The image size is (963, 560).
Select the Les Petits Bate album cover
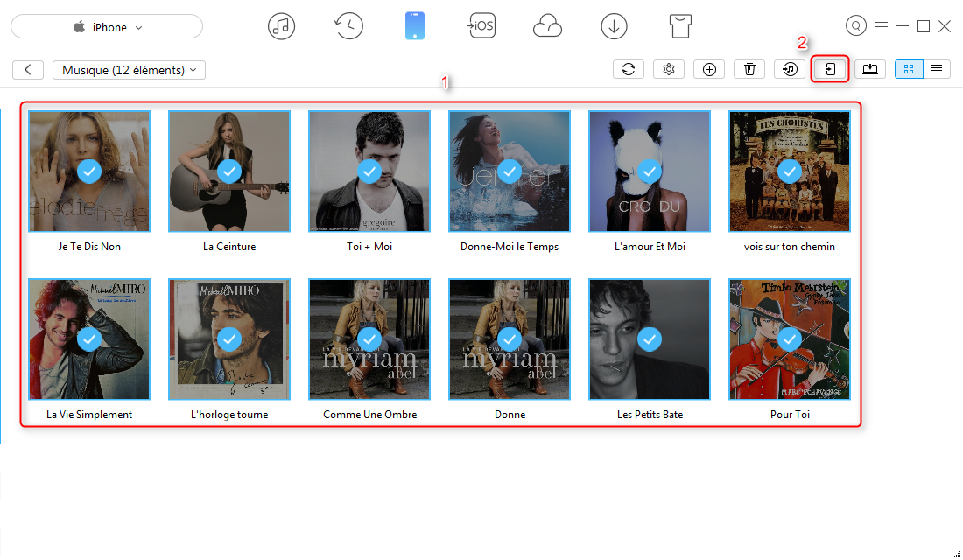point(650,339)
